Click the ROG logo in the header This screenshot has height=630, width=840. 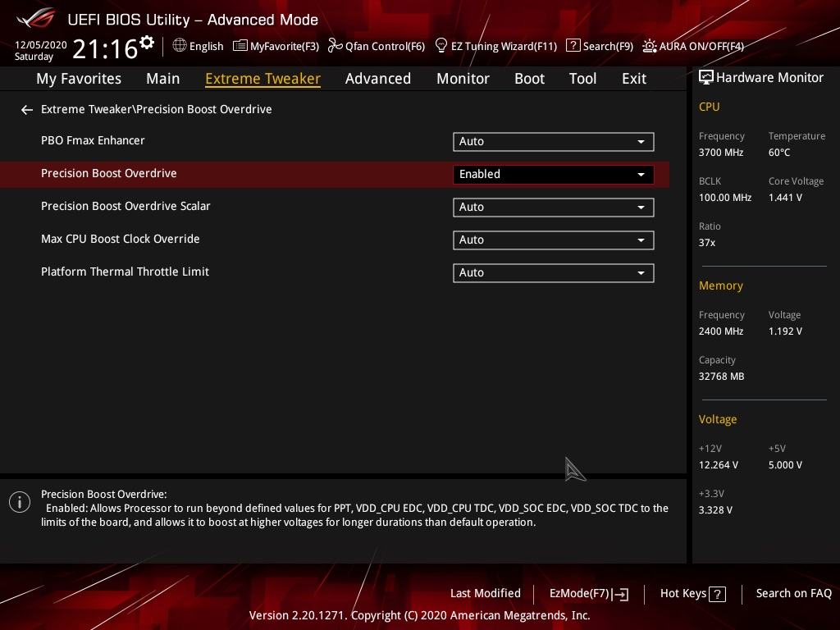[x=36, y=18]
